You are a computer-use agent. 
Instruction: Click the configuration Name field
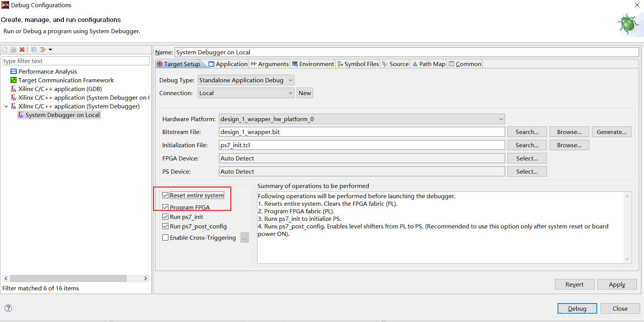pyautogui.click(x=407, y=52)
